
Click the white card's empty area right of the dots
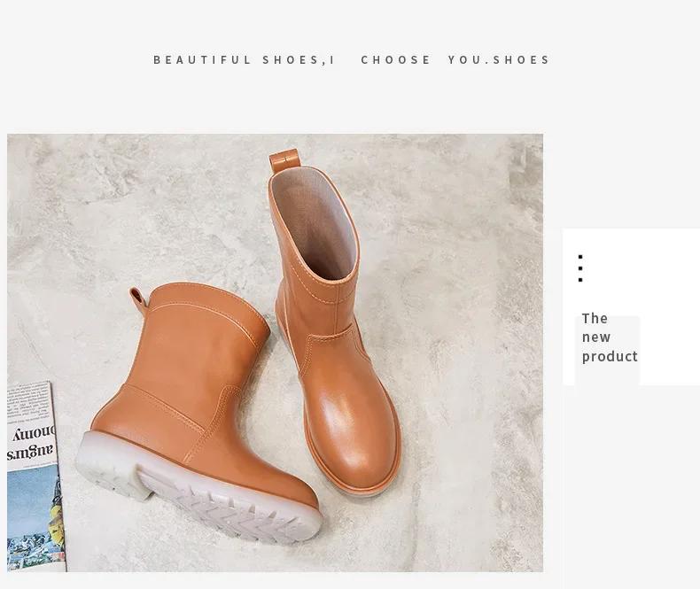pyautogui.click(x=643, y=267)
